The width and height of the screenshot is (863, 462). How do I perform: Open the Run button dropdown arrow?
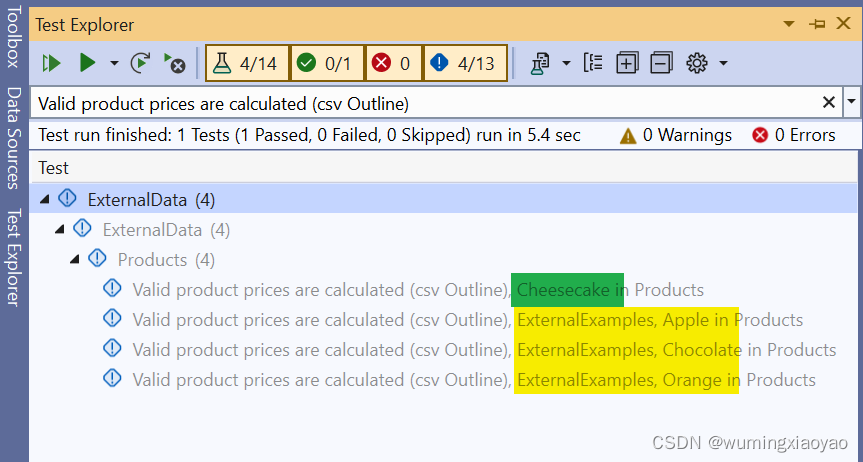114,63
